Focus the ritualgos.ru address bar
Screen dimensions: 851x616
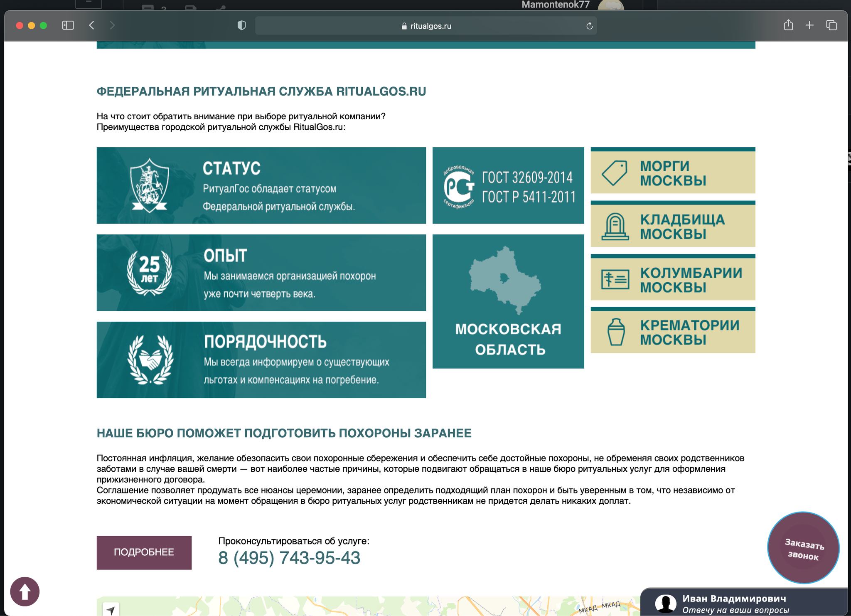pyautogui.click(x=426, y=26)
